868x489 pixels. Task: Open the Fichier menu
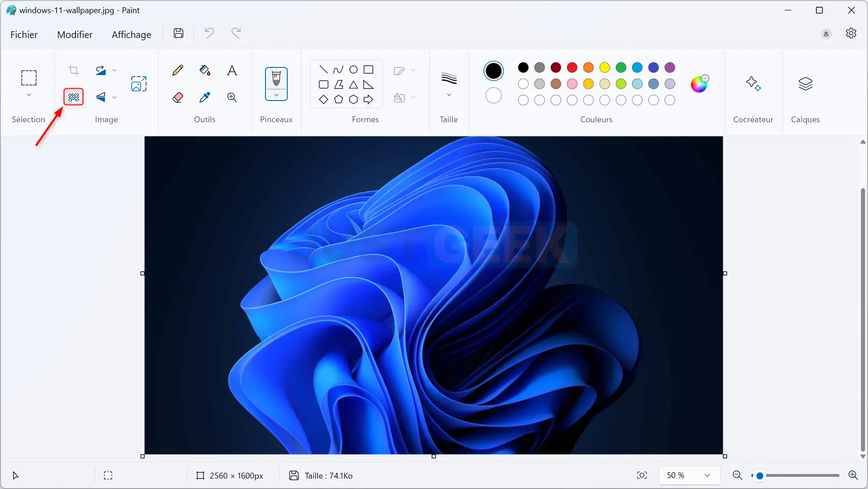(x=24, y=34)
